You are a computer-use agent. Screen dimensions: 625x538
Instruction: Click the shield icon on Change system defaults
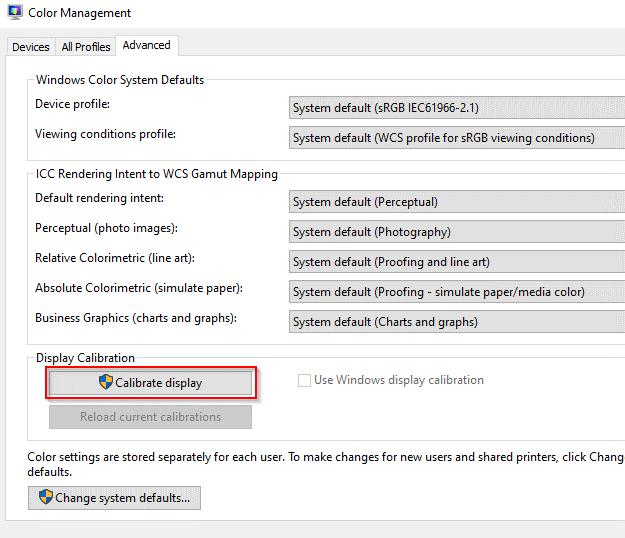coord(46,497)
